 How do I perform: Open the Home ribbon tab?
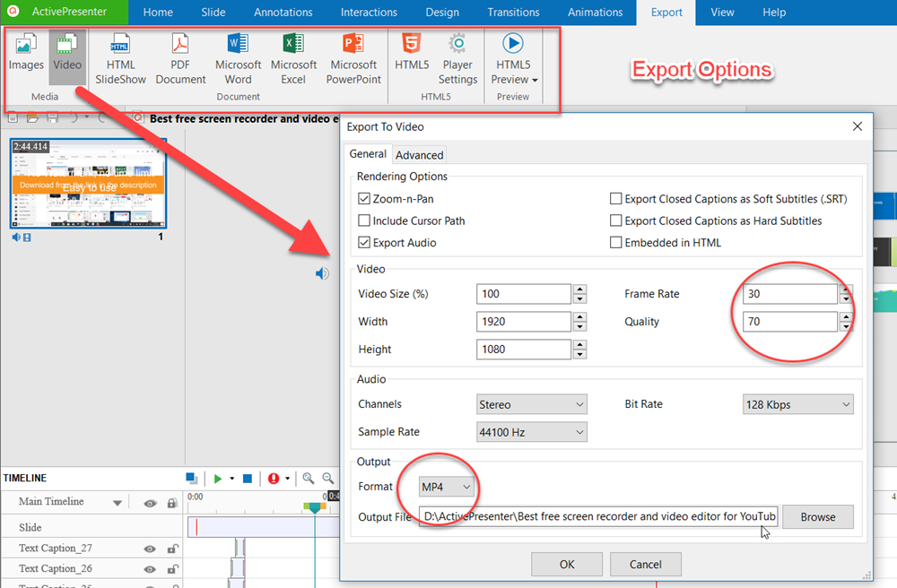point(158,12)
